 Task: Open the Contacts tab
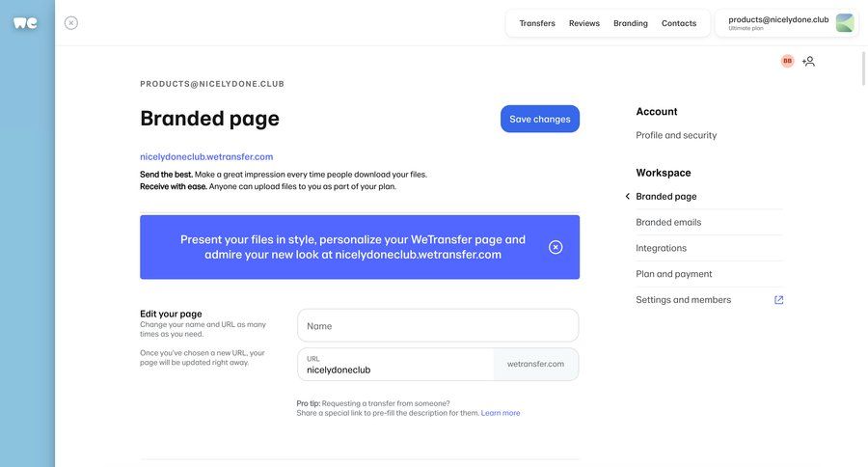[x=679, y=23]
